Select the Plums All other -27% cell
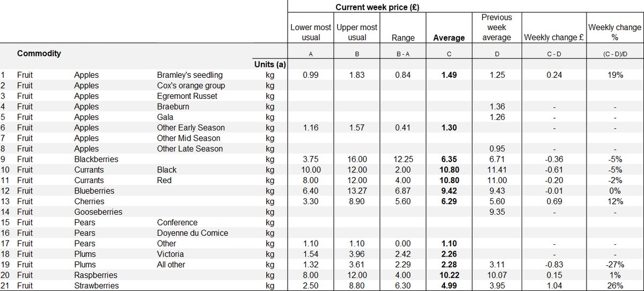The height and width of the screenshot is (291, 644). (x=615, y=264)
